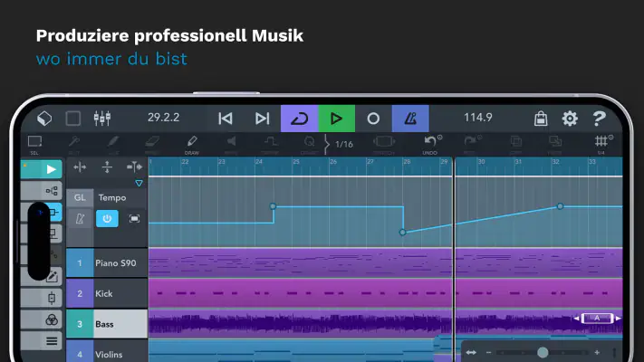Toggle the metronome click
644x362 pixels.
[x=410, y=119]
